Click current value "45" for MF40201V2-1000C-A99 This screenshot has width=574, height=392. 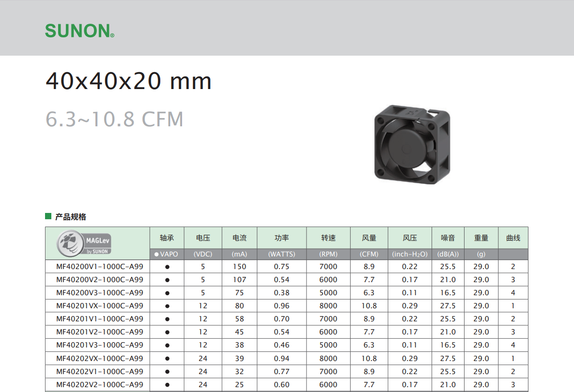pyautogui.click(x=239, y=332)
